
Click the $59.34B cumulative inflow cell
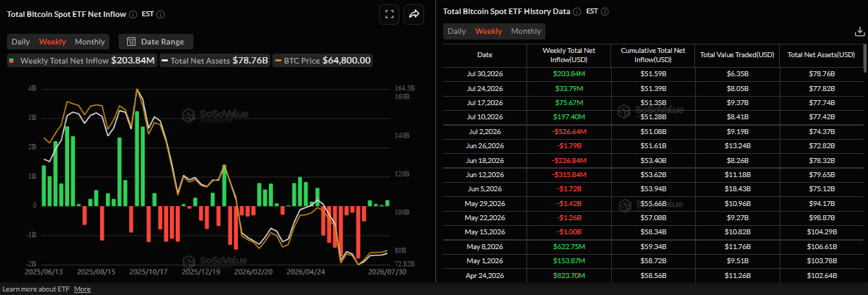[653, 246]
